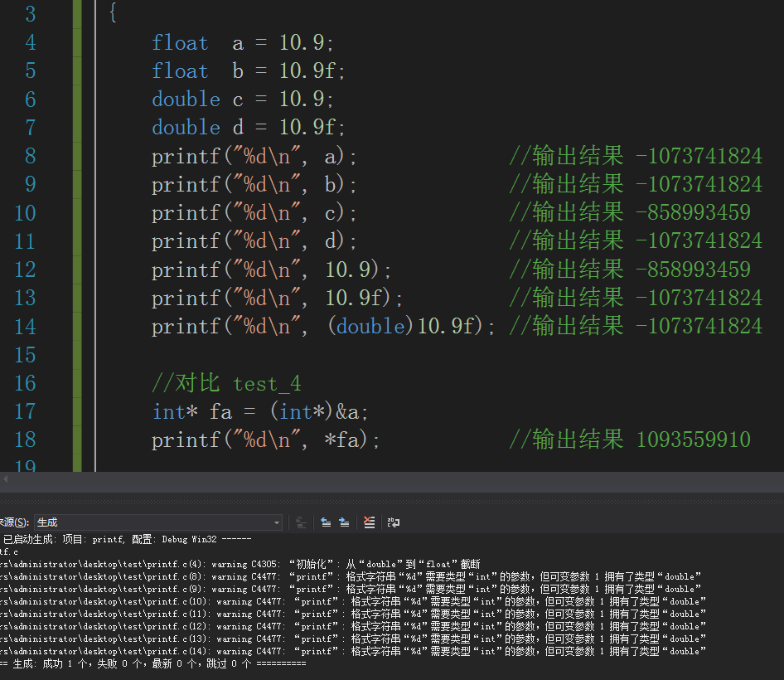Click the build summary line 成功 1 个
The height and width of the screenshot is (680, 784).
pos(153,663)
